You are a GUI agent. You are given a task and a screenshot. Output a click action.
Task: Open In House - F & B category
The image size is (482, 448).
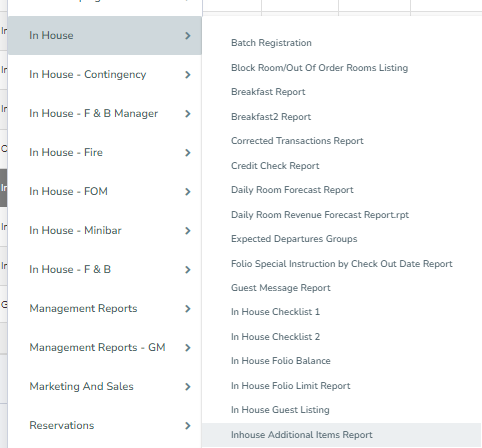click(x=105, y=269)
